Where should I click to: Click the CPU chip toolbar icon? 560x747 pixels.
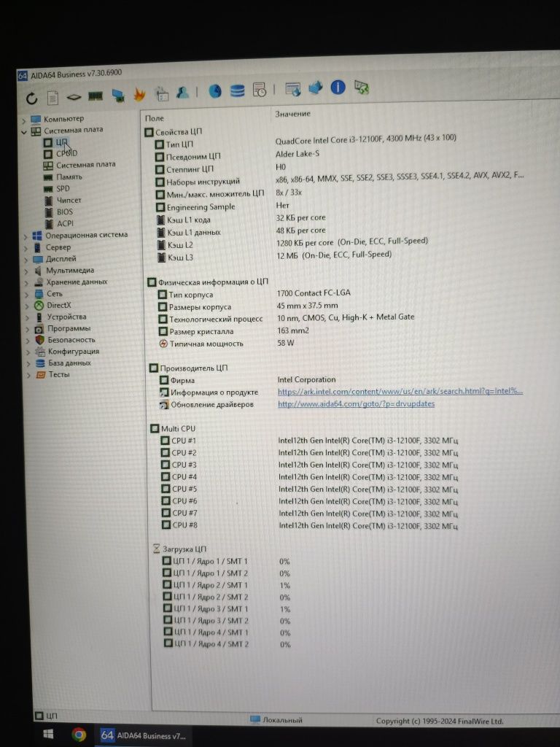point(74,97)
